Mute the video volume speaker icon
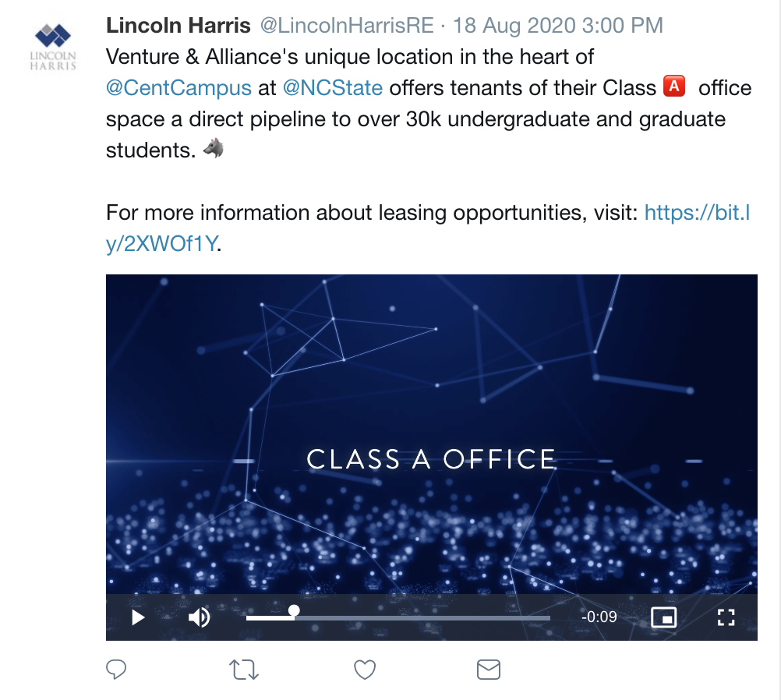The height and width of the screenshot is (700, 781). pyautogui.click(x=200, y=618)
